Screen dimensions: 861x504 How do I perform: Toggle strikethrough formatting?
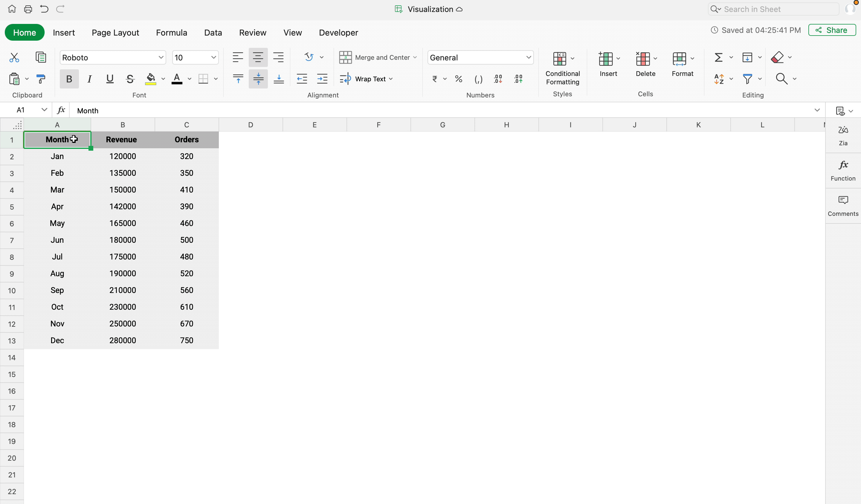click(130, 79)
